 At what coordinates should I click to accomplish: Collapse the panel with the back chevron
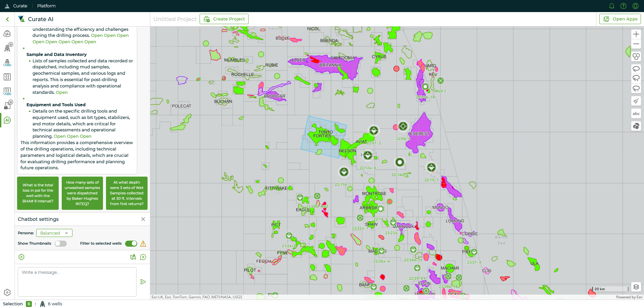7,19
